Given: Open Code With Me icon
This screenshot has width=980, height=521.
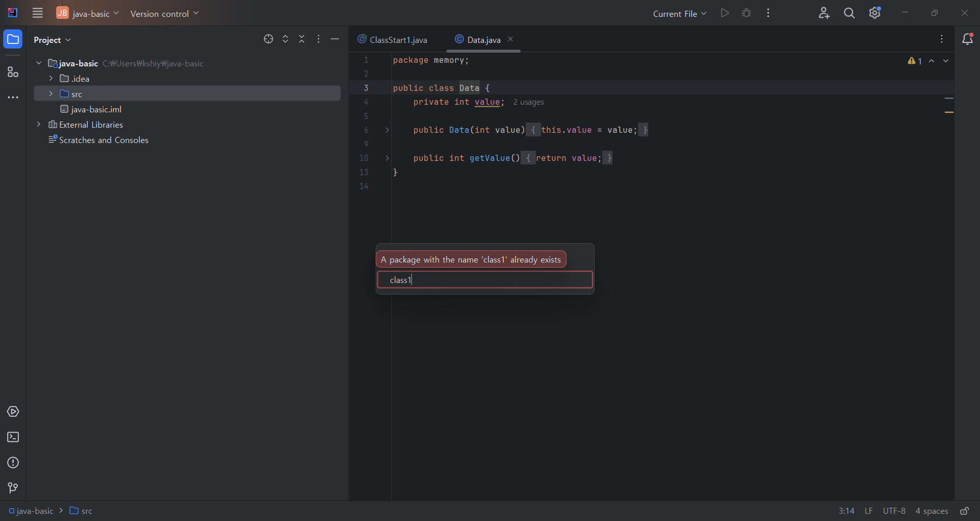Looking at the screenshot, I should [x=824, y=13].
